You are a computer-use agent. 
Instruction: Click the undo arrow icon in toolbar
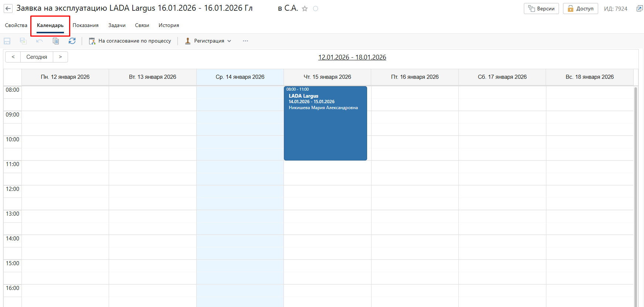tap(40, 41)
